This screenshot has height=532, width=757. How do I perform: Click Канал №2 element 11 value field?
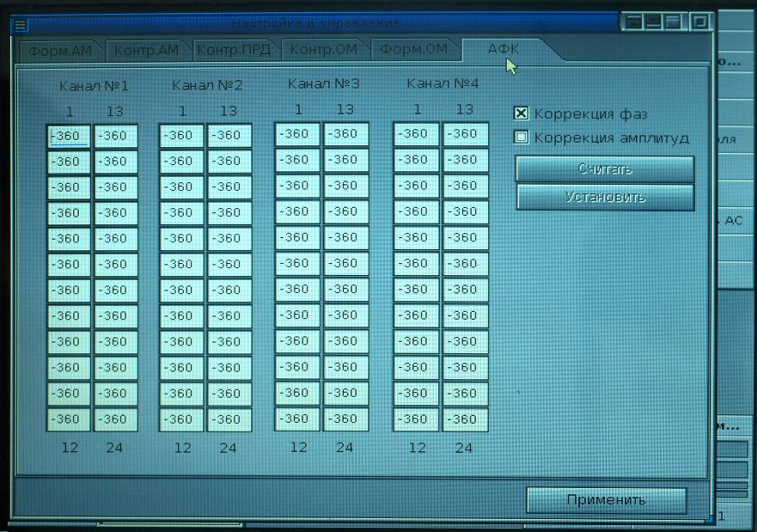coord(181,394)
